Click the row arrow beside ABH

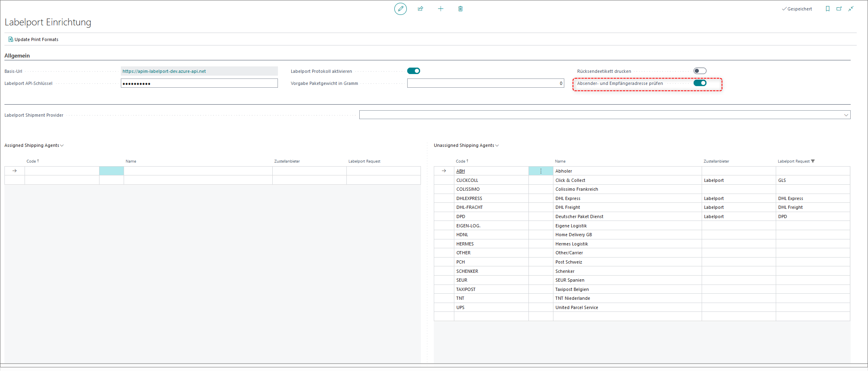(x=444, y=171)
